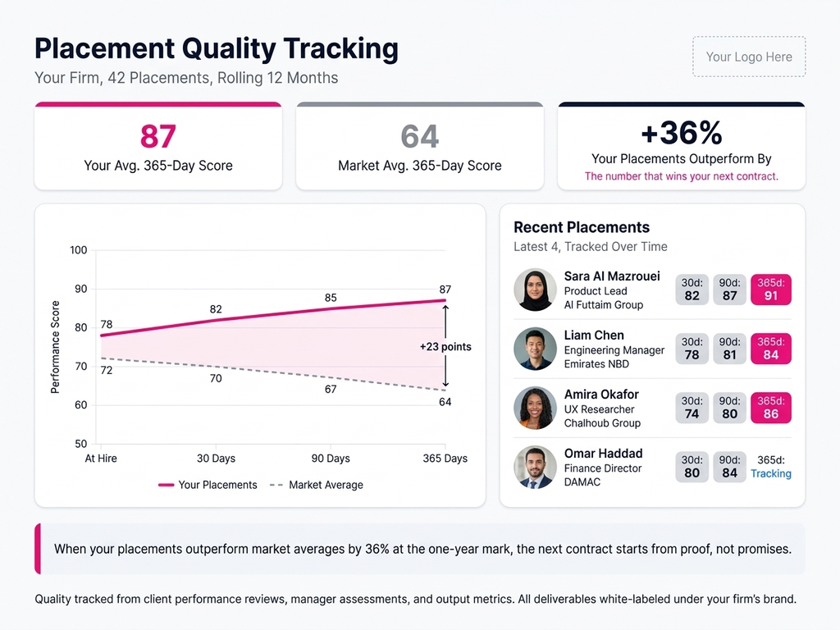Select Amira Okafor's avatar picture

(535, 408)
